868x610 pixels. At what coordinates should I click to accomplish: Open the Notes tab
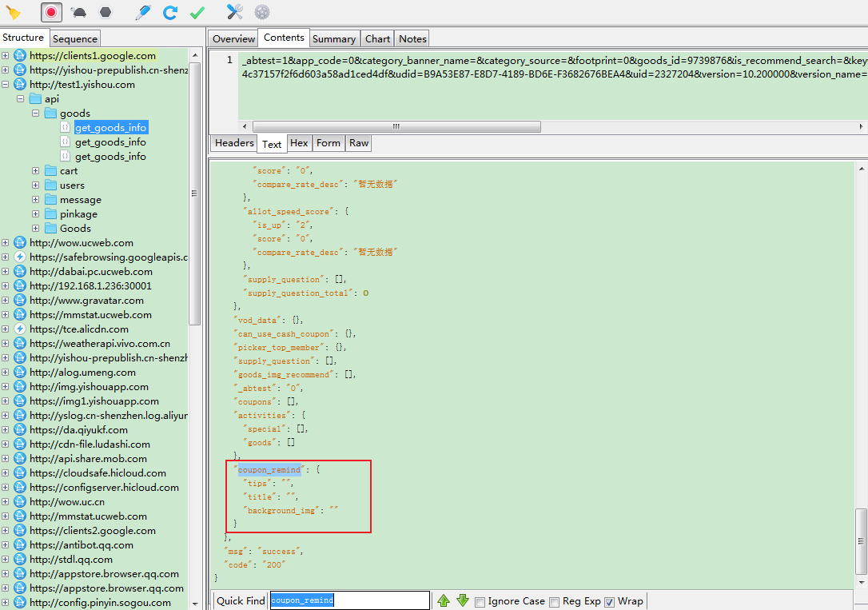coord(412,38)
